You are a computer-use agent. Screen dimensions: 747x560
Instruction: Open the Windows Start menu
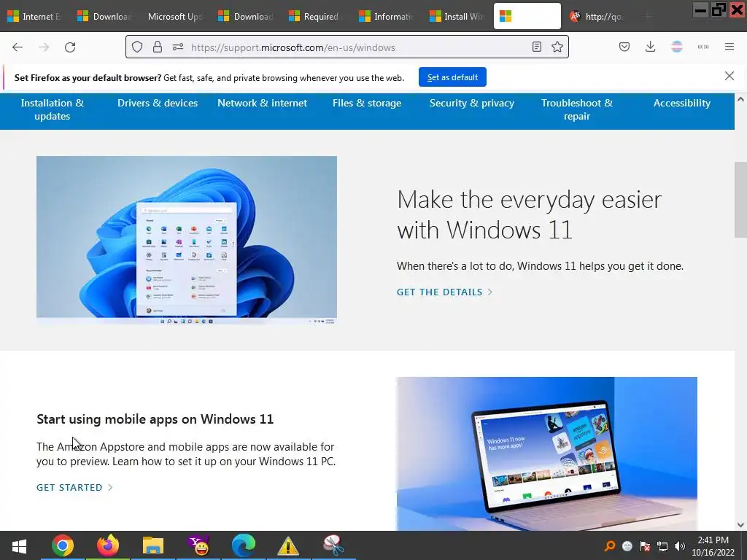point(19,545)
